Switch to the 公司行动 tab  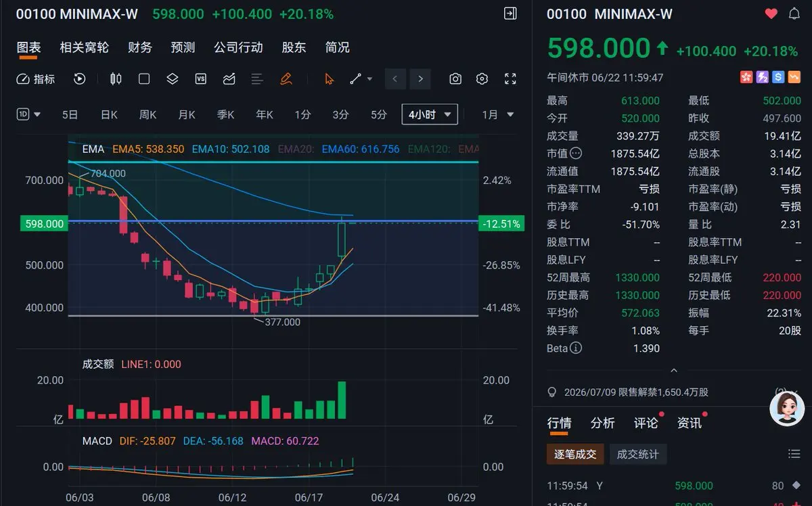click(x=238, y=47)
